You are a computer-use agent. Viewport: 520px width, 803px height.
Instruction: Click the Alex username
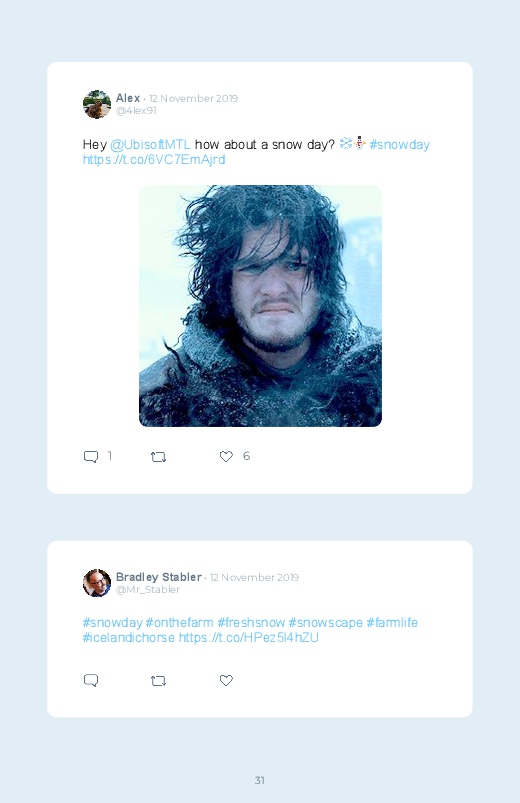[128, 98]
